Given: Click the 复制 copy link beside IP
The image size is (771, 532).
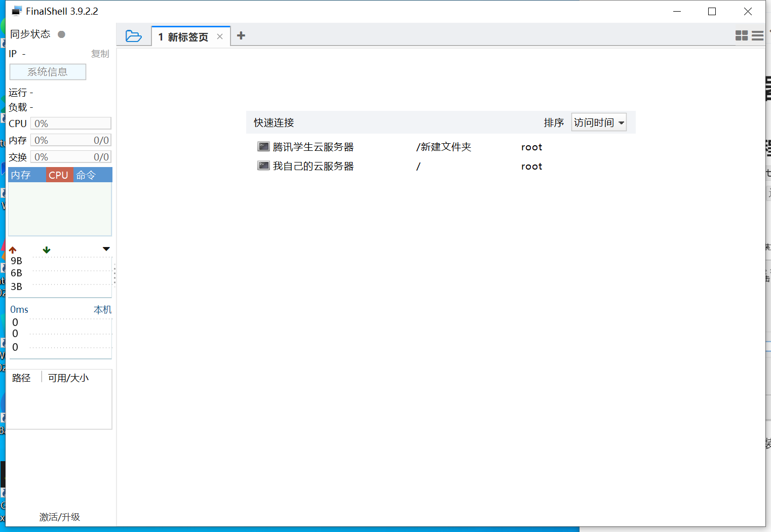Looking at the screenshot, I should (100, 54).
